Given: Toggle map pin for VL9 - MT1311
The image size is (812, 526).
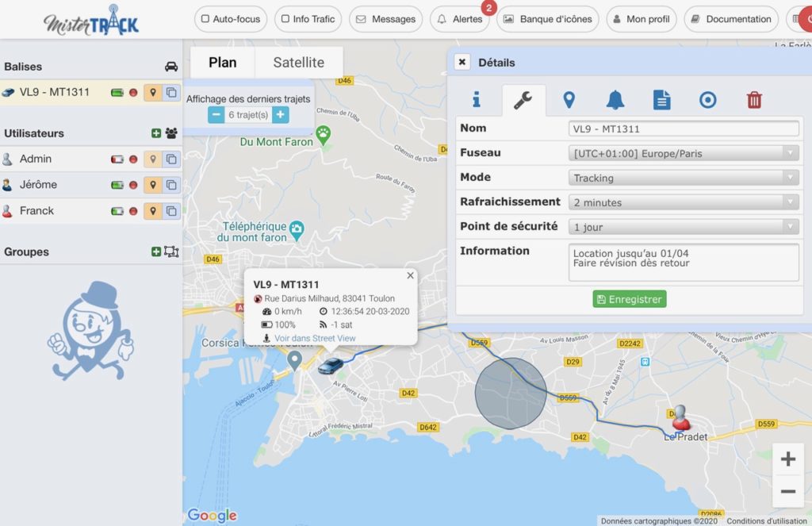Looking at the screenshot, I should point(153,93).
